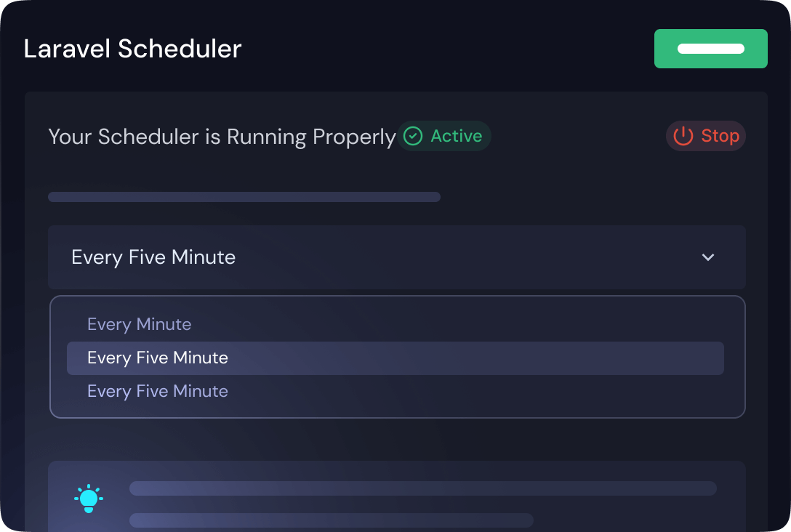Image resolution: width=791 pixels, height=532 pixels.
Task: Click the white label bar inside green button
Action: (x=710, y=49)
